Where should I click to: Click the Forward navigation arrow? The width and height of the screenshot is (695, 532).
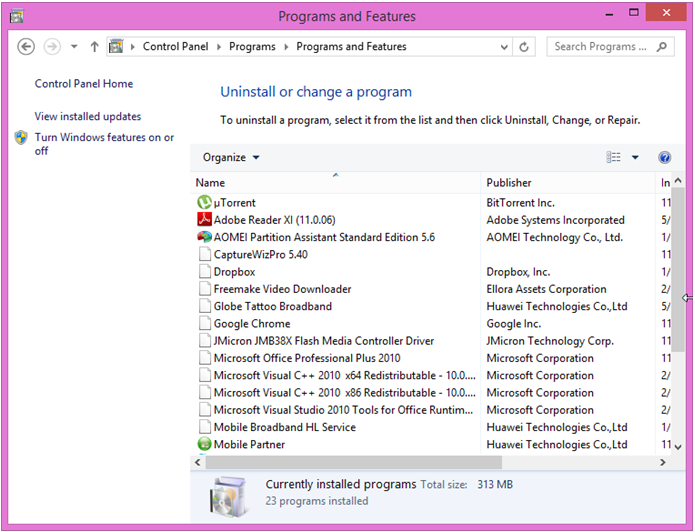pos(52,47)
